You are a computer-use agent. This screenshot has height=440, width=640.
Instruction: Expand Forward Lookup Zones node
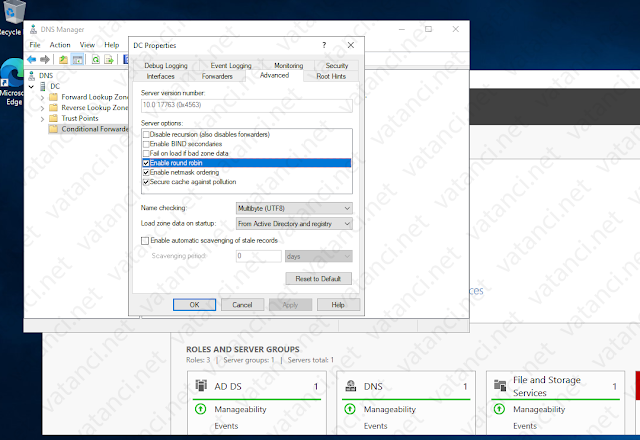[x=42, y=97]
